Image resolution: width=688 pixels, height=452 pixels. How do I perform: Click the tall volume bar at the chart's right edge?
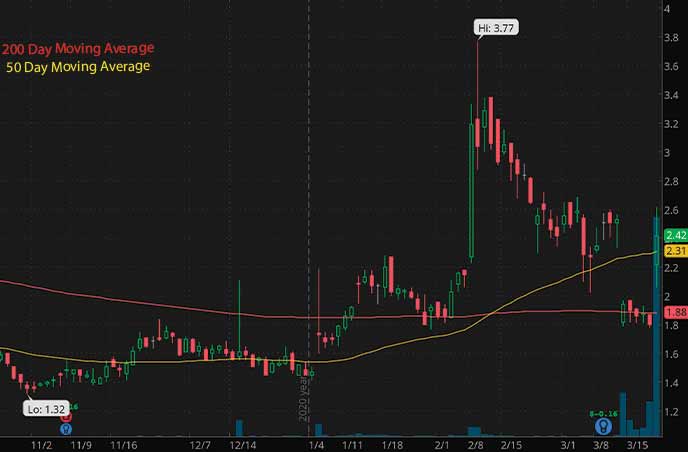tap(657, 326)
